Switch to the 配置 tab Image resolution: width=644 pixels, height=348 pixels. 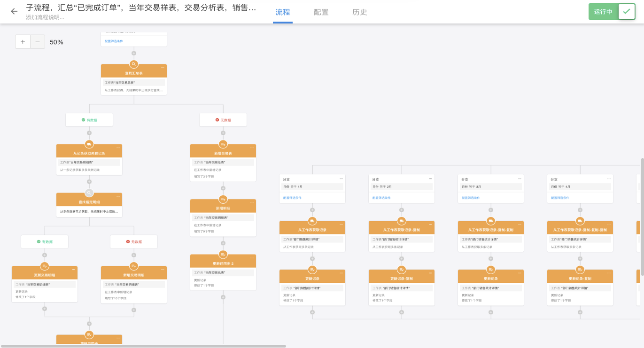tap(321, 12)
